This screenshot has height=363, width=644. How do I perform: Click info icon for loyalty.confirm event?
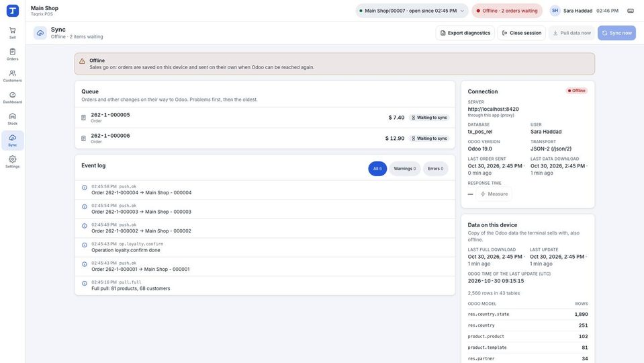click(x=84, y=245)
